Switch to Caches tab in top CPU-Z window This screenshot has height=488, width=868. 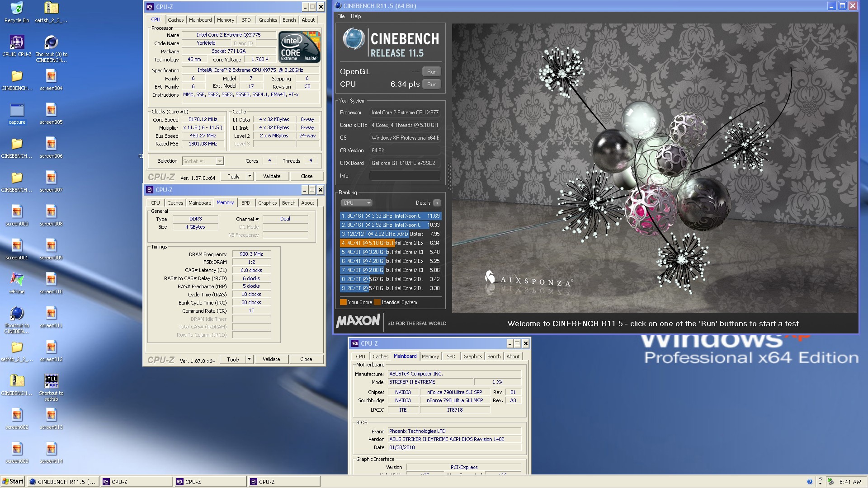click(x=176, y=20)
